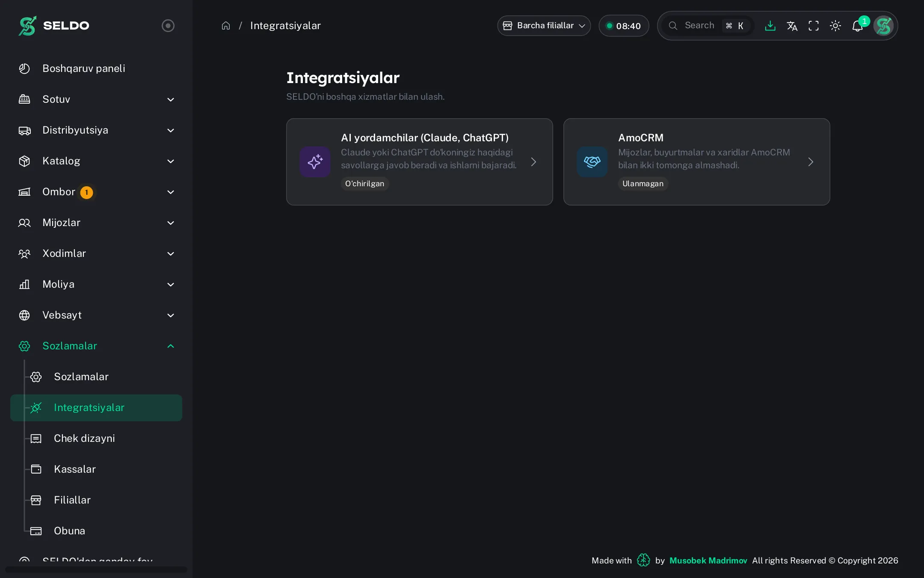The image size is (924, 578).
Task: Open Chek dizayni submenu item
Action: (x=96, y=438)
